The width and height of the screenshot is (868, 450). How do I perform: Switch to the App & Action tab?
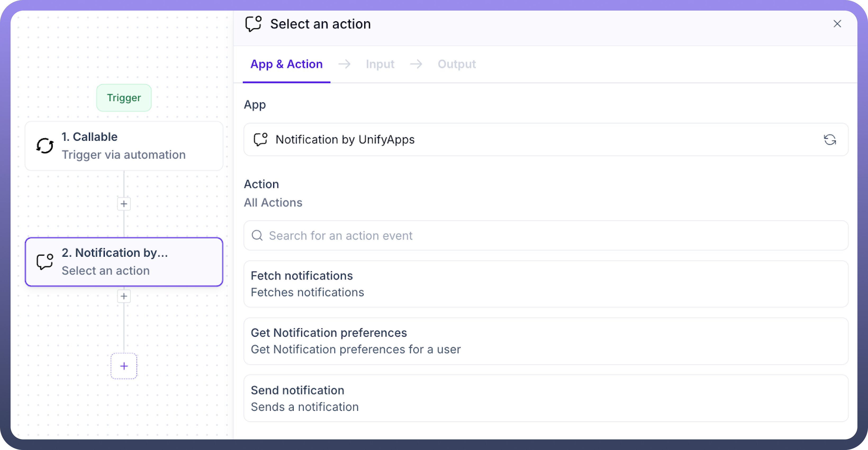coord(286,64)
